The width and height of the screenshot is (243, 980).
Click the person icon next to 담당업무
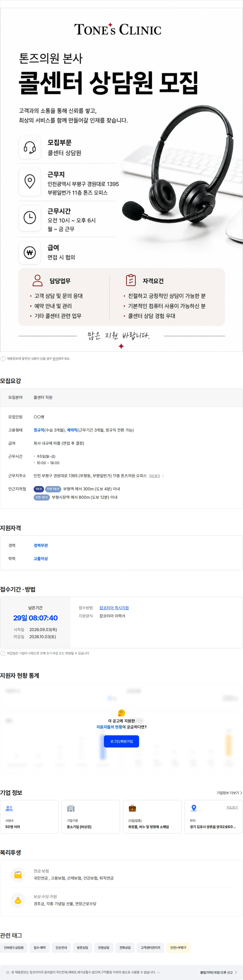[37, 280]
